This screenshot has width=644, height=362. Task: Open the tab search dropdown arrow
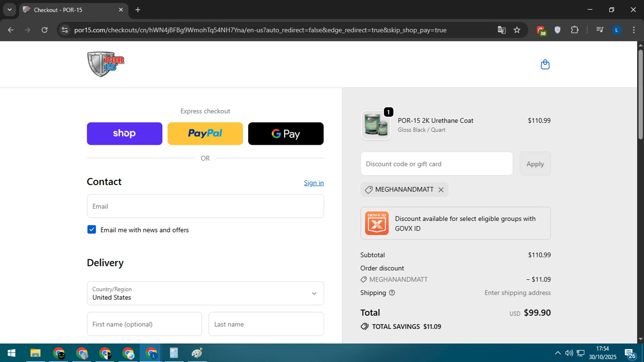9,9
